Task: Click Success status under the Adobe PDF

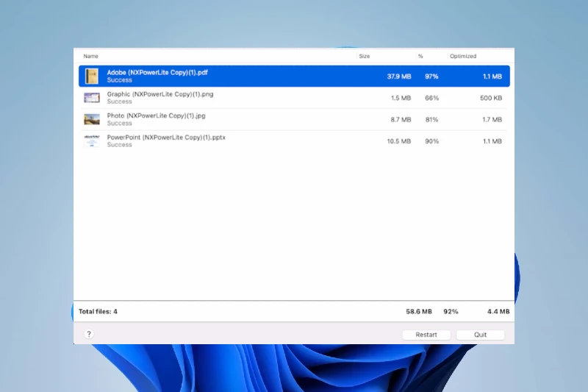Action: 119,80
